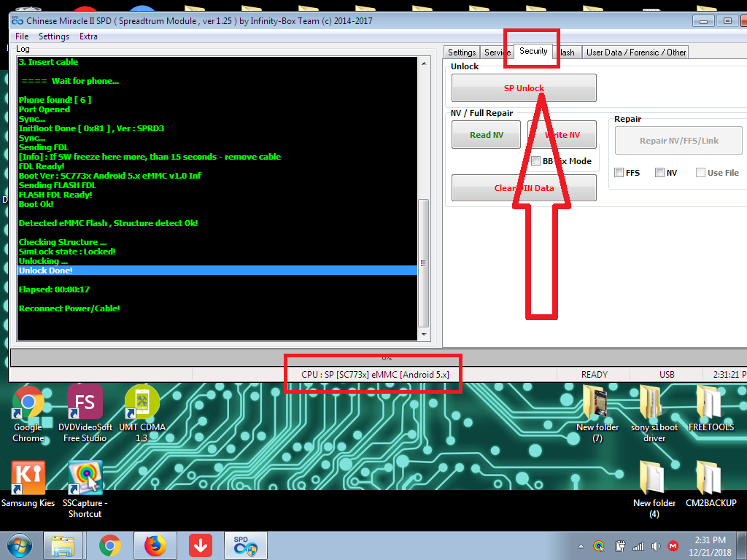Image resolution: width=747 pixels, height=560 pixels.
Task: Select SPD module taskbar button
Action: (x=245, y=545)
